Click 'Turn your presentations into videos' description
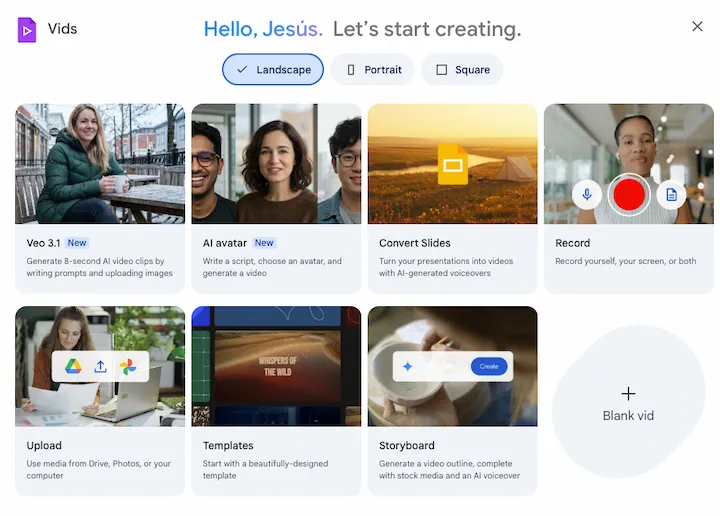Screen dimensions: 720x516 tap(446, 267)
